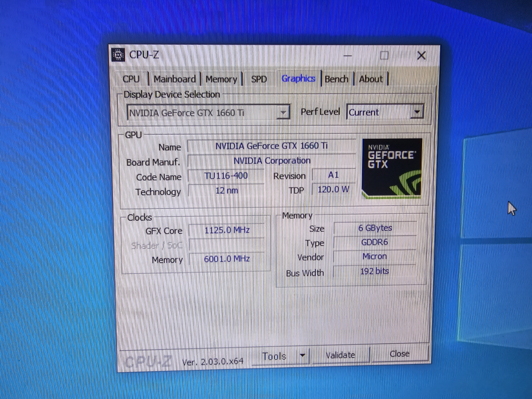Click the GPU Name field value
Viewport: 532px width, 399px height.
coord(271,146)
